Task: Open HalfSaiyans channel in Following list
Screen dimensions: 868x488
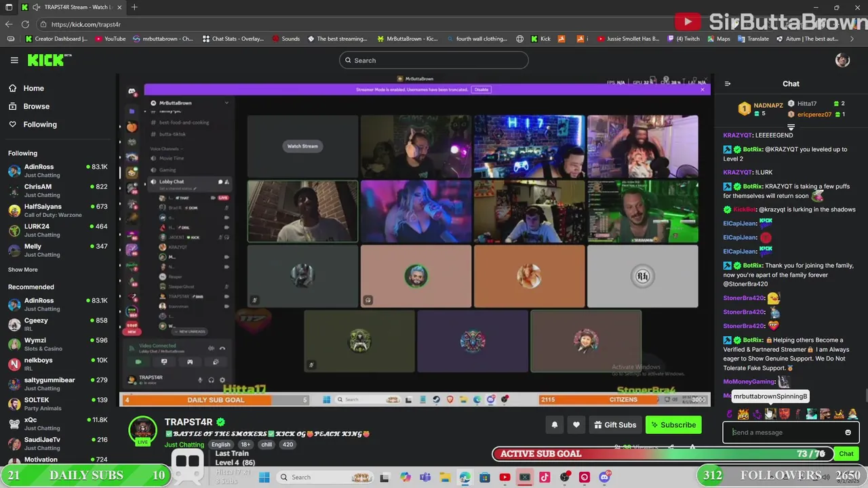Action: point(58,210)
